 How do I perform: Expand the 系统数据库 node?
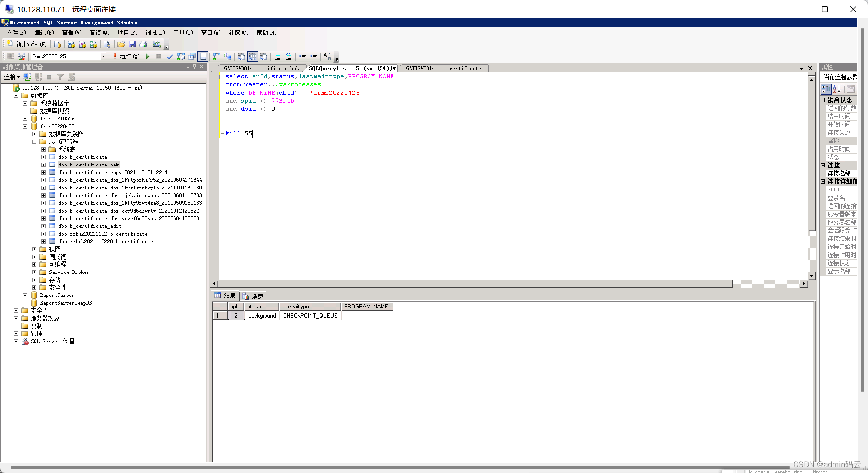pyautogui.click(x=25, y=103)
